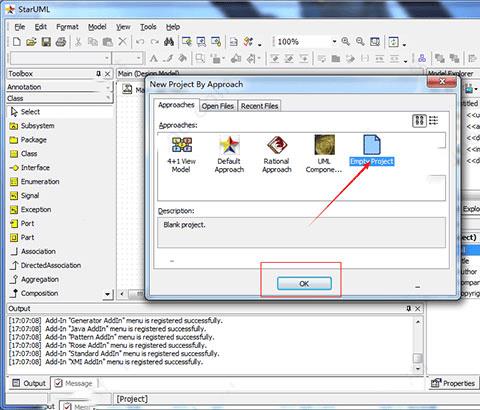Click the Zoom Out magnifier icon

pyautogui.click(x=360, y=41)
